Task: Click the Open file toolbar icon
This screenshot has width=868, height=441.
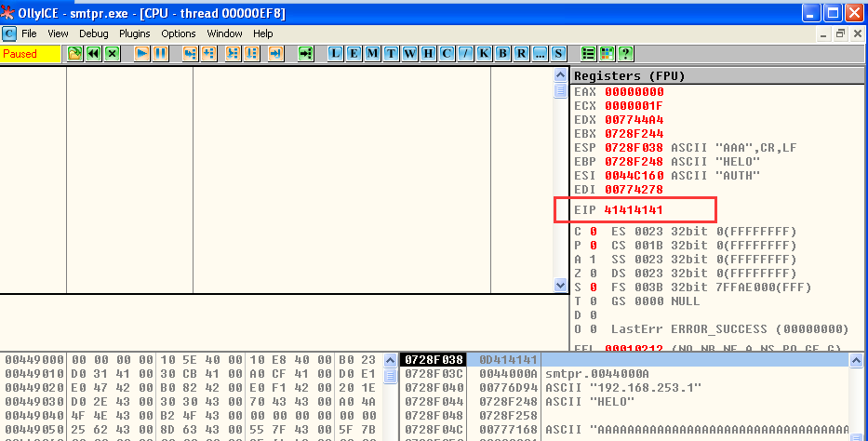Action: pyautogui.click(x=75, y=54)
